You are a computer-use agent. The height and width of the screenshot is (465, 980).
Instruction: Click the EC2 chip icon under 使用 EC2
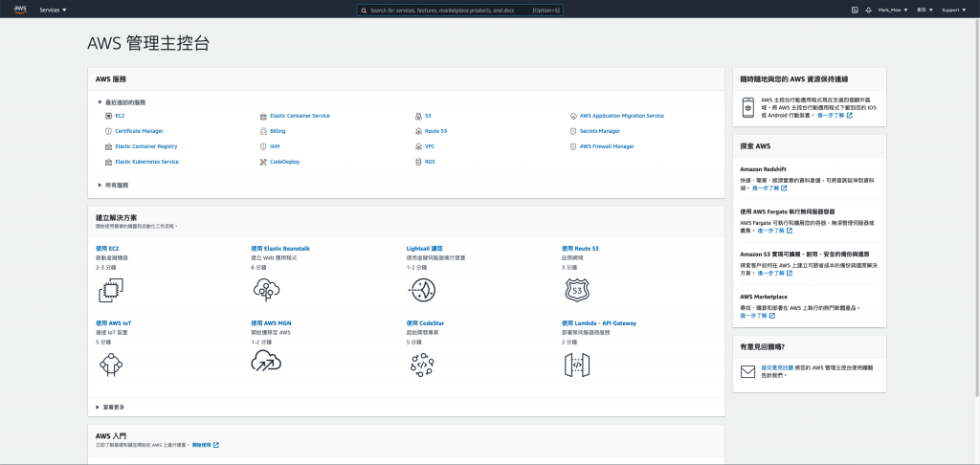(111, 291)
